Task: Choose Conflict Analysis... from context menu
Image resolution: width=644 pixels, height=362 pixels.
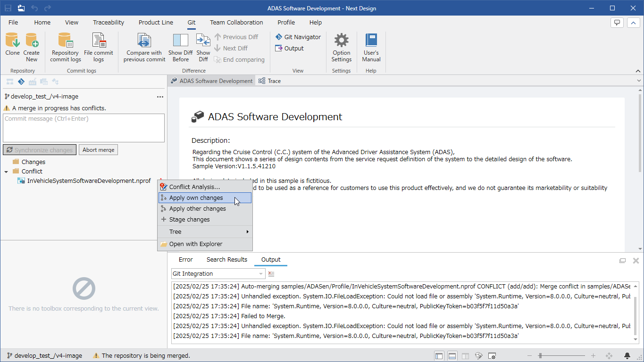Action: click(x=205, y=187)
